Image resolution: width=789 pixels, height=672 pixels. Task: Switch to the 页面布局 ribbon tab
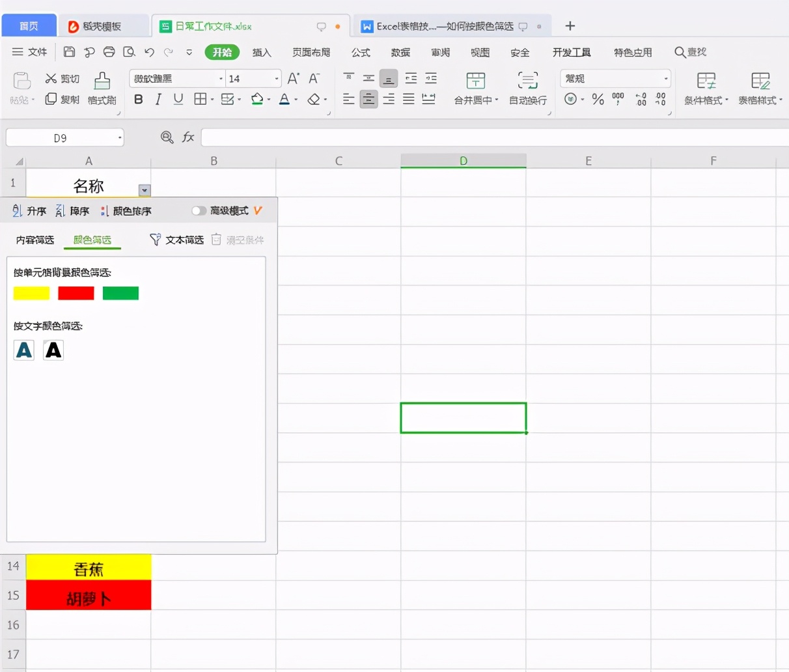coord(311,52)
